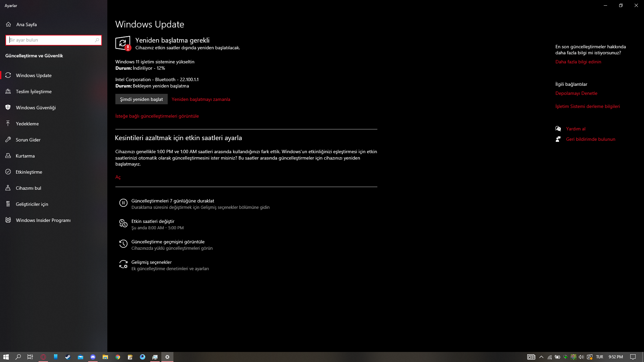Open 'Depolamayı Denetle' link
The height and width of the screenshot is (362, 644).
tap(576, 93)
